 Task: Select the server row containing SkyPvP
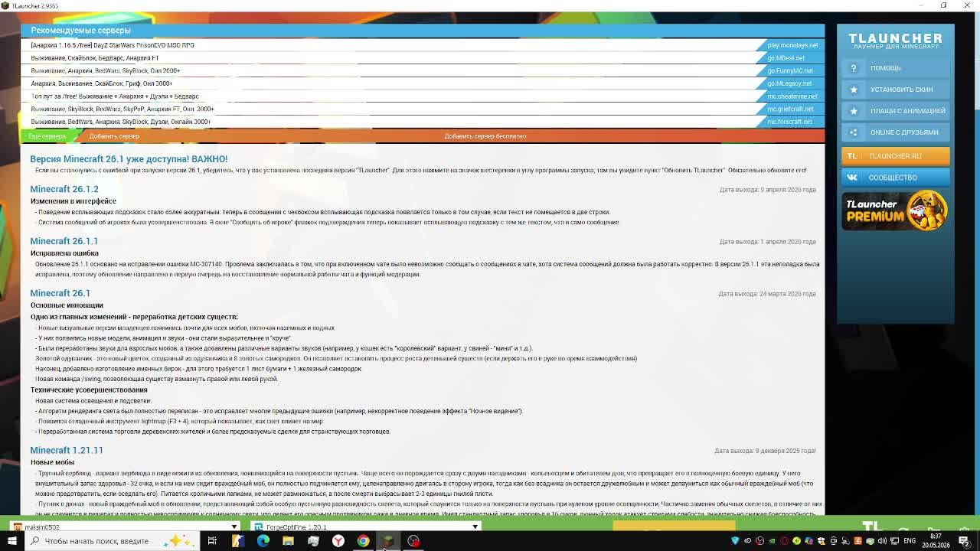[423, 109]
